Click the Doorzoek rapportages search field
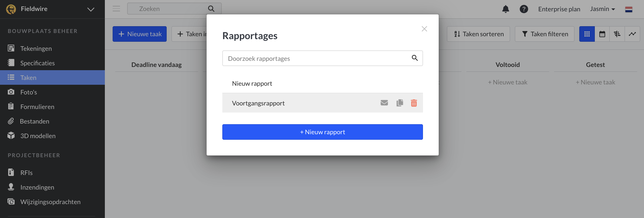 tap(317, 59)
